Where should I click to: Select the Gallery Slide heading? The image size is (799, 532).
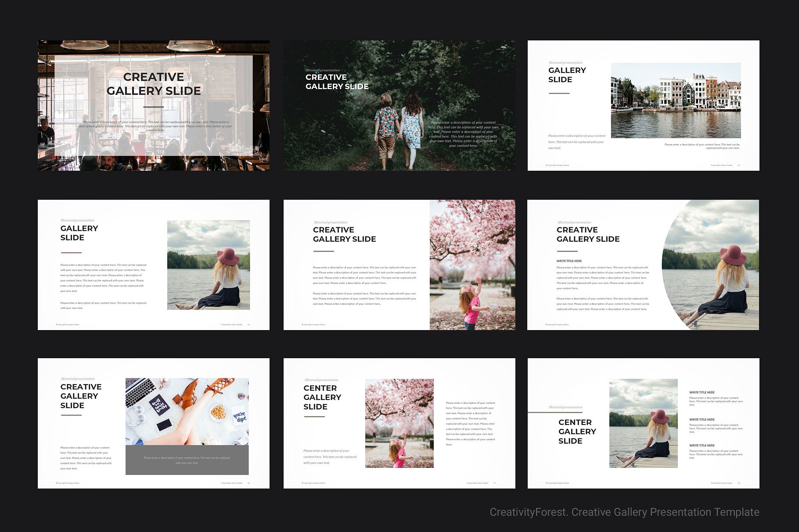point(79,233)
